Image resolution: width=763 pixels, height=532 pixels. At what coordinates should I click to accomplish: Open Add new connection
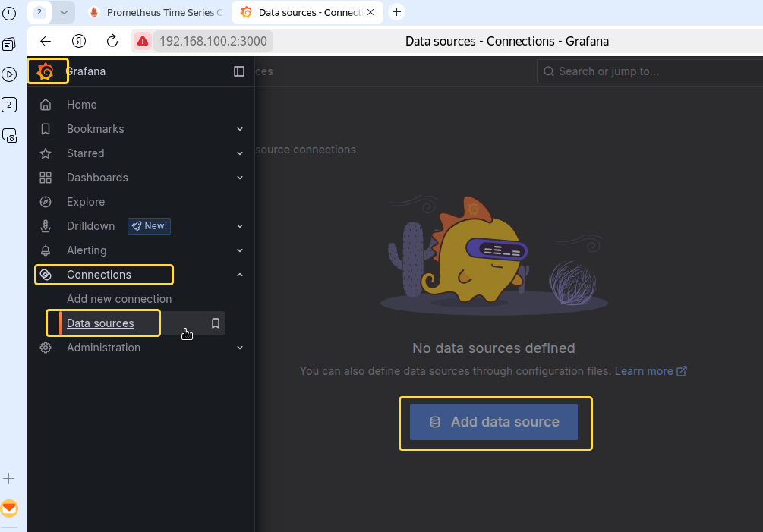click(x=119, y=299)
